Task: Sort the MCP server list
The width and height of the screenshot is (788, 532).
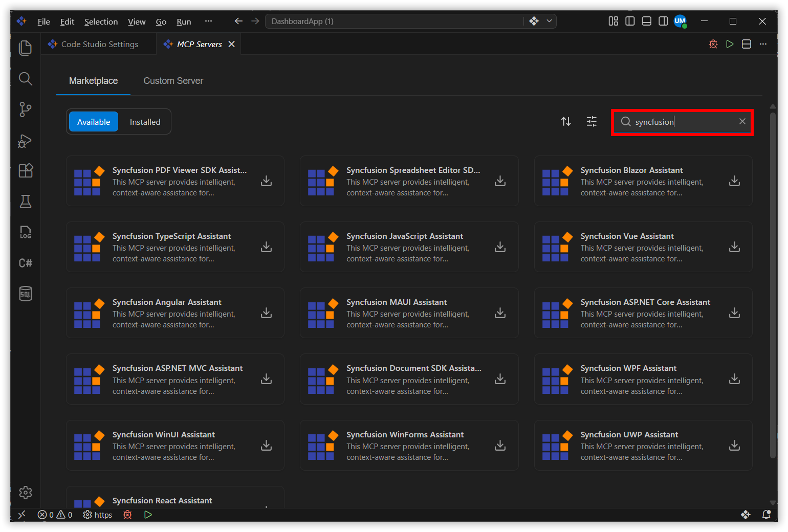Action: tap(566, 122)
